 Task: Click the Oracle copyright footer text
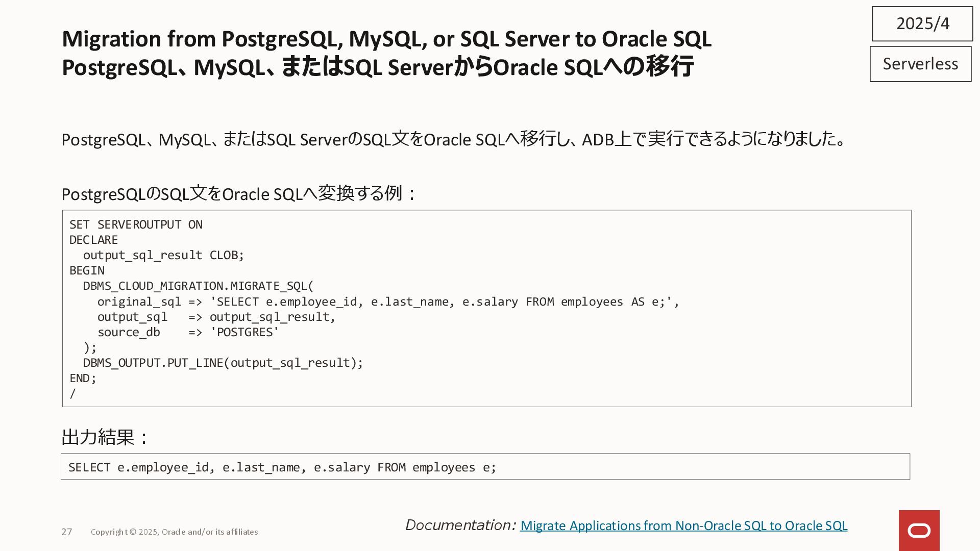(174, 532)
